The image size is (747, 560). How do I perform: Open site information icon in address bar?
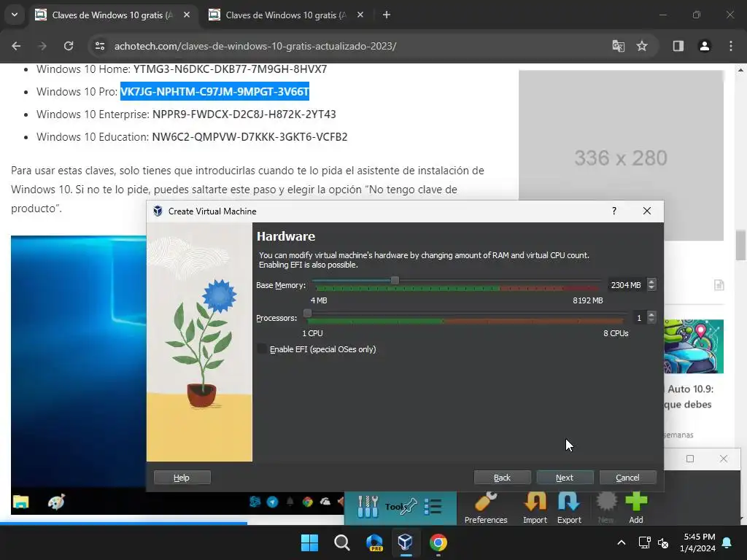point(100,46)
